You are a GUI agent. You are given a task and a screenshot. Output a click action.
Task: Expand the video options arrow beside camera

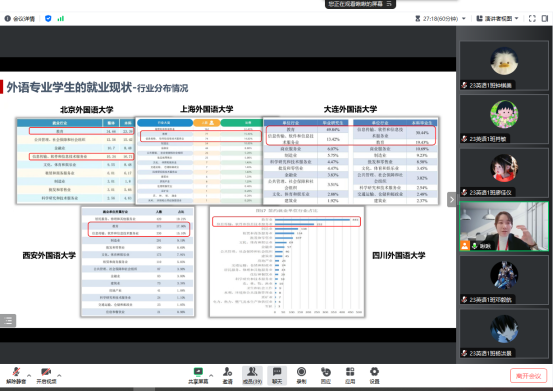pos(59,375)
